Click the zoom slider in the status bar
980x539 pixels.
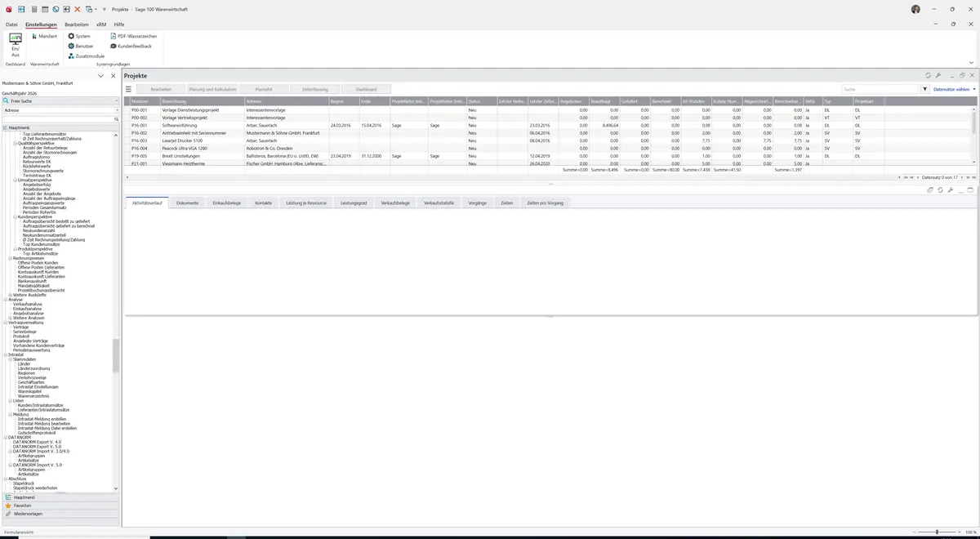pos(937,532)
